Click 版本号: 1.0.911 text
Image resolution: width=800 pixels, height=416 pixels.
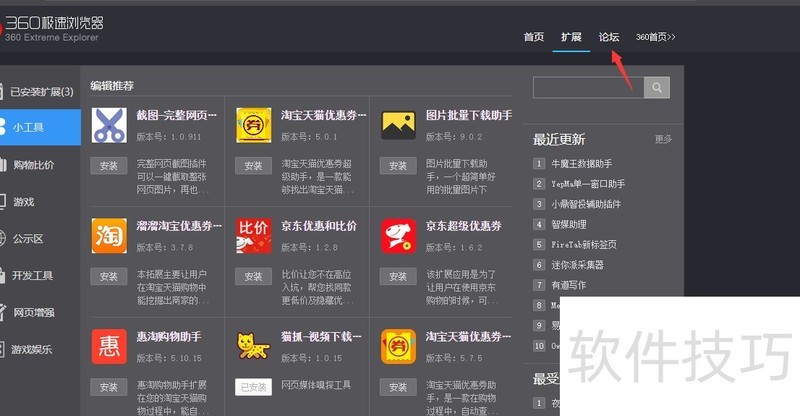pyautogui.click(x=169, y=137)
